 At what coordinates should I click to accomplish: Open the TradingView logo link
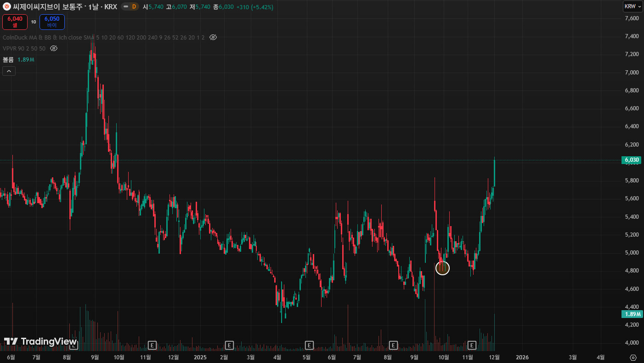point(40,341)
